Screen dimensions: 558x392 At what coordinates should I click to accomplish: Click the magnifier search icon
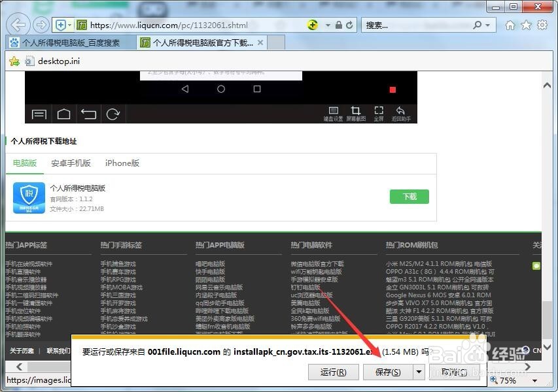pyautogui.click(x=478, y=25)
